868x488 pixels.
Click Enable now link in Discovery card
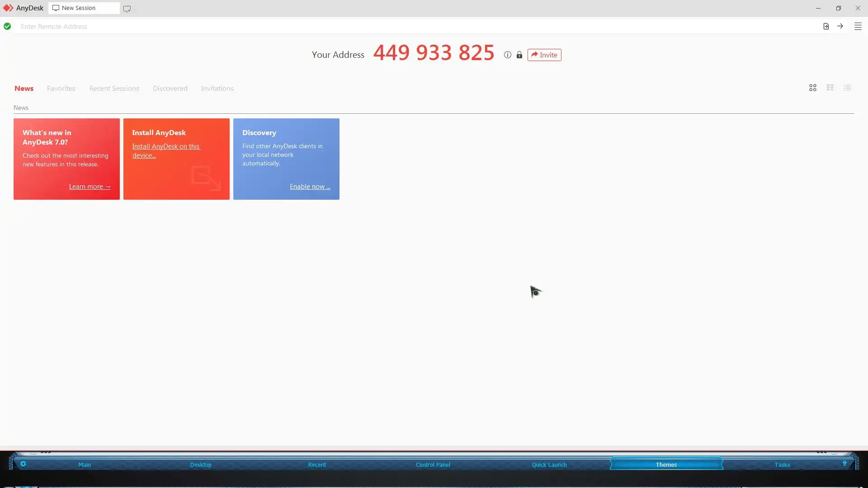click(x=310, y=187)
